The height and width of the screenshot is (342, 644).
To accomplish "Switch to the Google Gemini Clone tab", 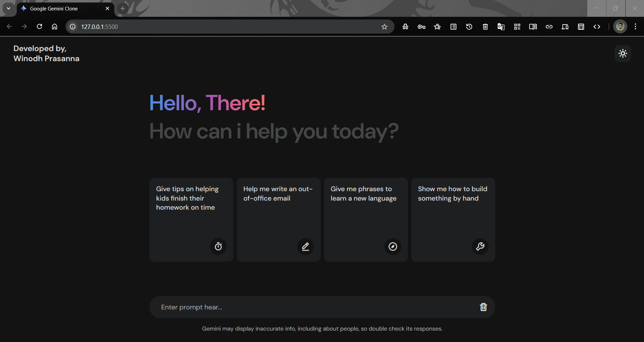I will click(x=65, y=8).
